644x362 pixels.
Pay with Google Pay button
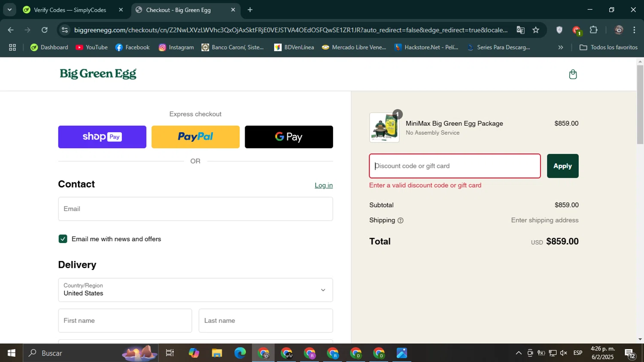click(289, 137)
